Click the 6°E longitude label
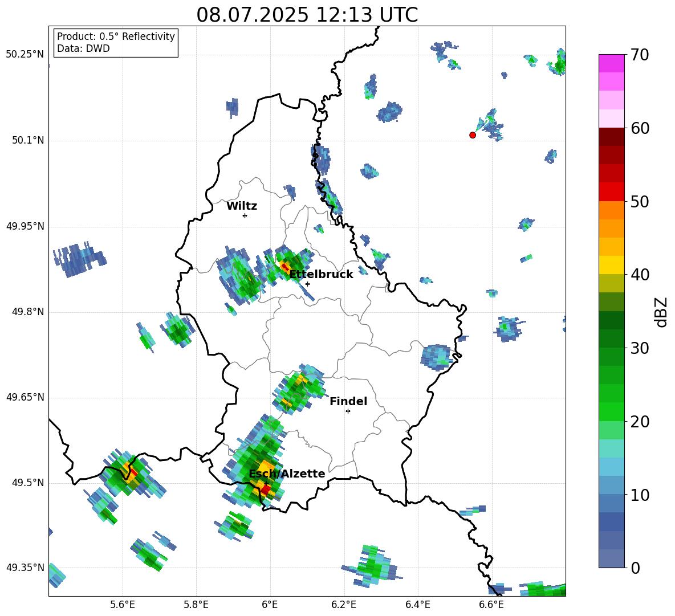 click(x=270, y=605)
